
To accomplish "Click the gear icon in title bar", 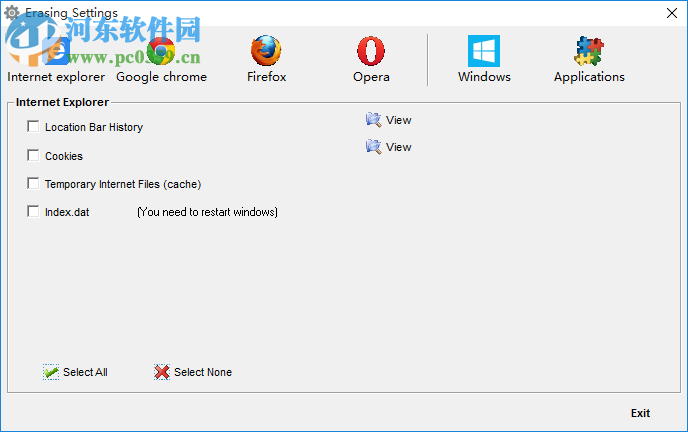I will [x=11, y=13].
